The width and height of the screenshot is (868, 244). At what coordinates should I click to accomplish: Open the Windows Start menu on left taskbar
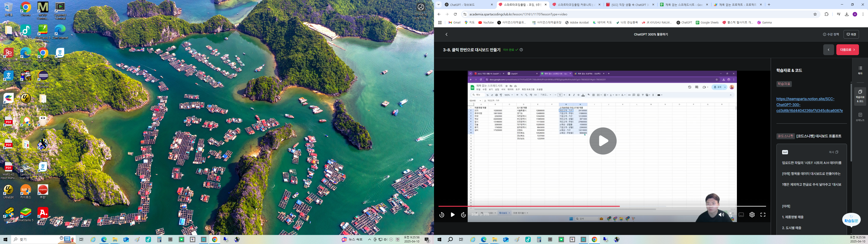coord(5,240)
